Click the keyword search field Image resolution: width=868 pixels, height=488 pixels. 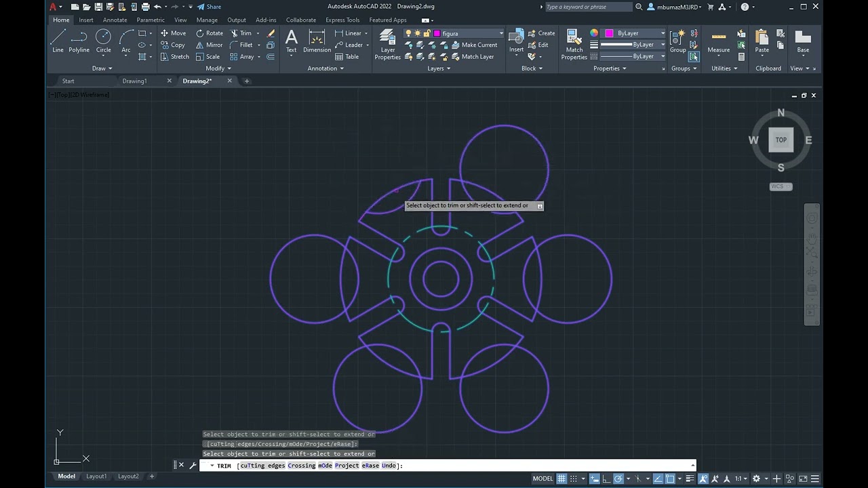pyautogui.click(x=588, y=7)
